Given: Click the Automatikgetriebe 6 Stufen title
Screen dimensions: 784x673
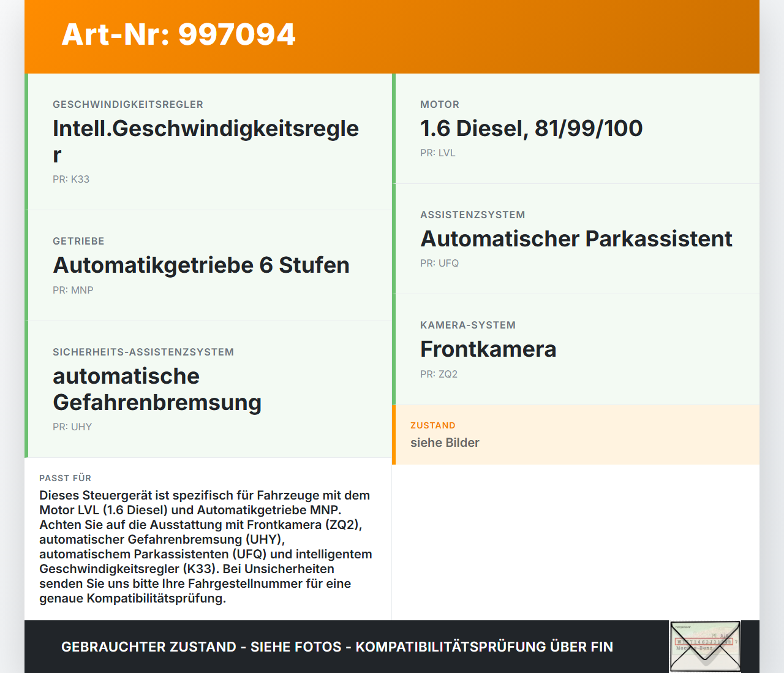Looking at the screenshot, I should click(x=201, y=265).
